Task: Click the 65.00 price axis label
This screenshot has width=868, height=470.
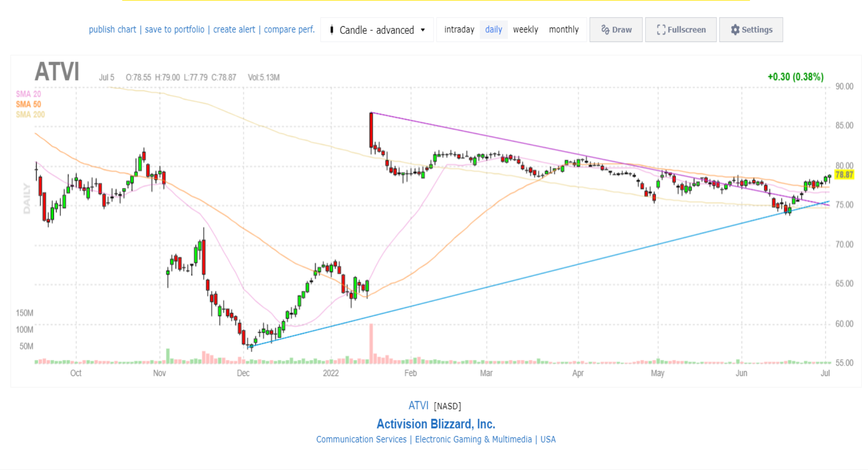Action: tap(844, 284)
